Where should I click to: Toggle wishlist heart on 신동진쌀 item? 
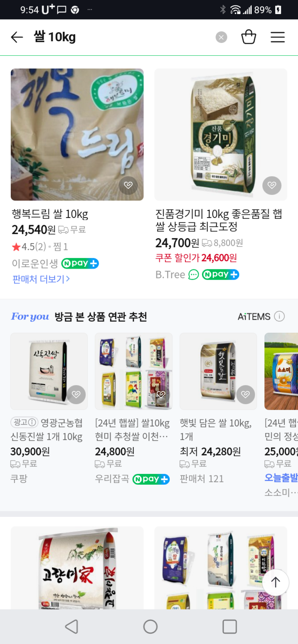(76, 394)
